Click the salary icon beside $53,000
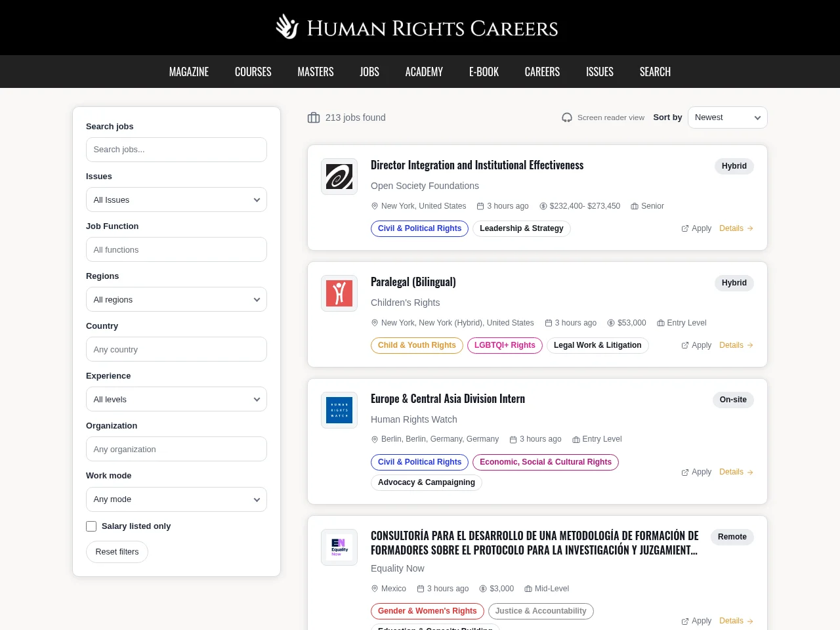Screen dimensions: 840x630 (611, 323)
